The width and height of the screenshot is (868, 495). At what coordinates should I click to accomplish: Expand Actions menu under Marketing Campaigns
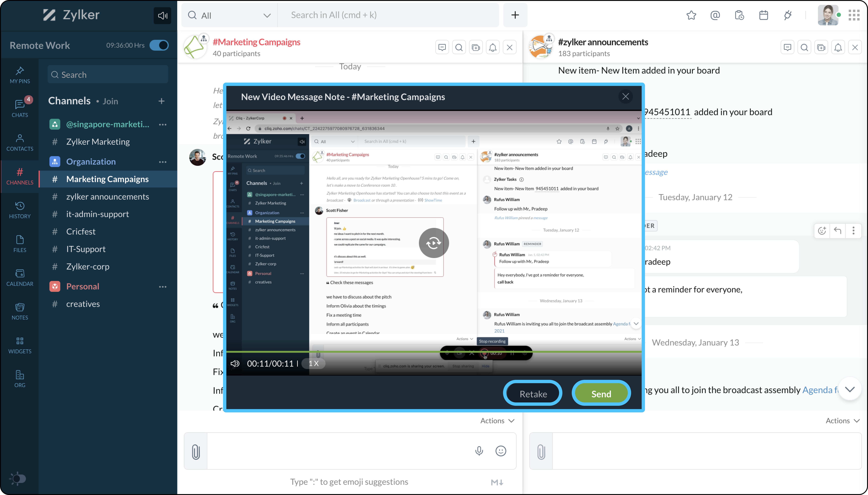pyautogui.click(x=497, y=421)
